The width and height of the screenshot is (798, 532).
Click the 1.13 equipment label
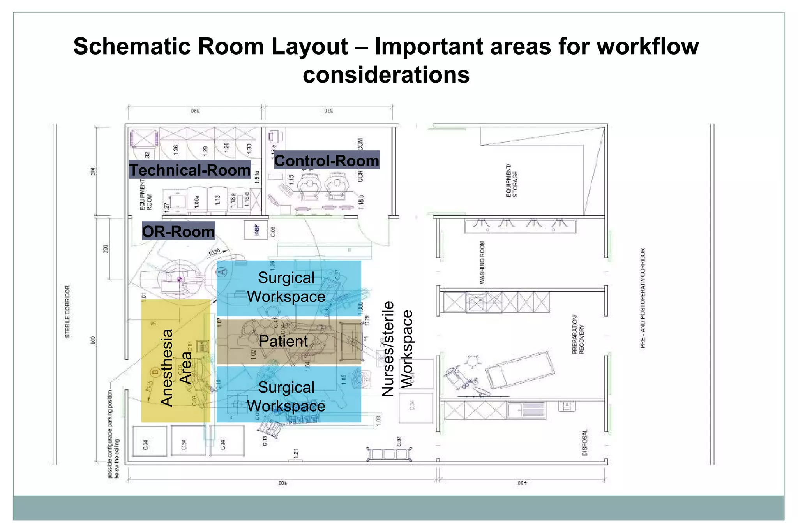(x=217, y=200)
